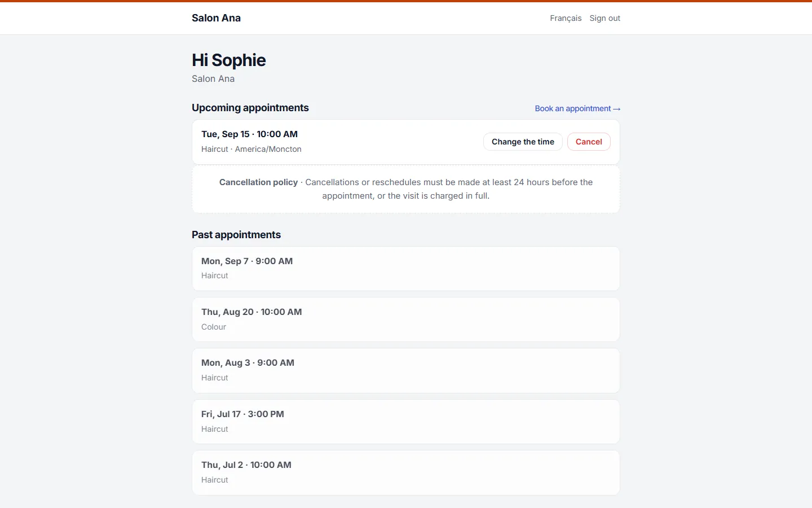Click the Salon Ana logo in header
The width and height of the screenshot is (812, 508).
pos(216,18)
